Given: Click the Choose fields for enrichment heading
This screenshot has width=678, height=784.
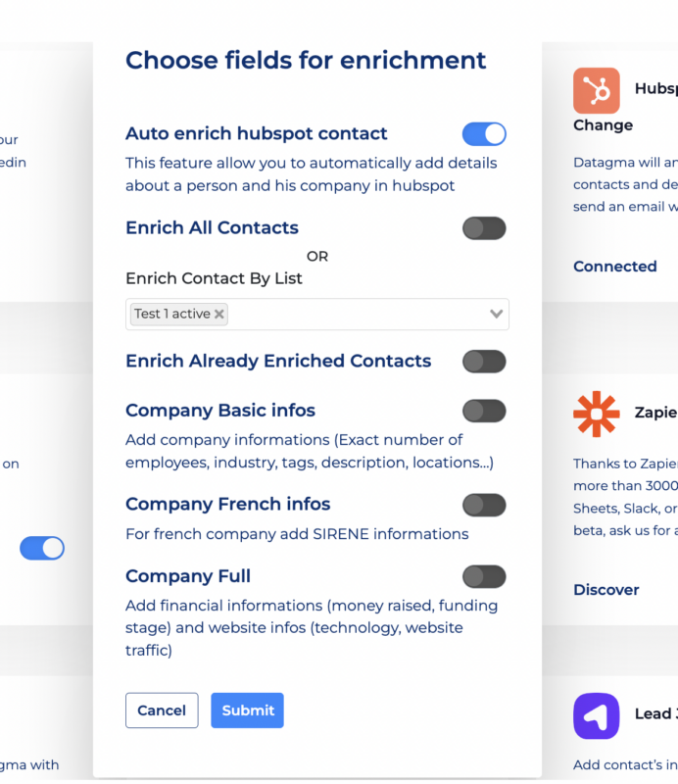Looking at the screenshot, I should 306,61.
